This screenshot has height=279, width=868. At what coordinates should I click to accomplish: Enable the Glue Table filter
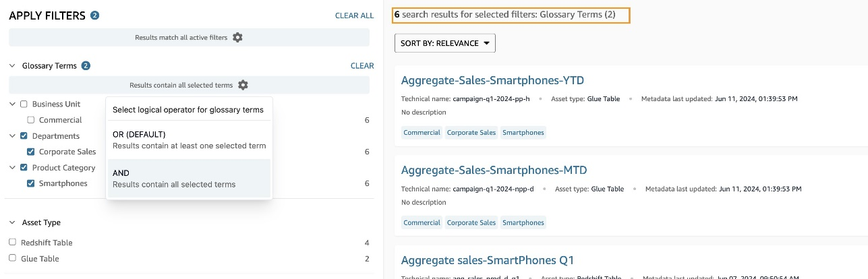tap(13, 259)
